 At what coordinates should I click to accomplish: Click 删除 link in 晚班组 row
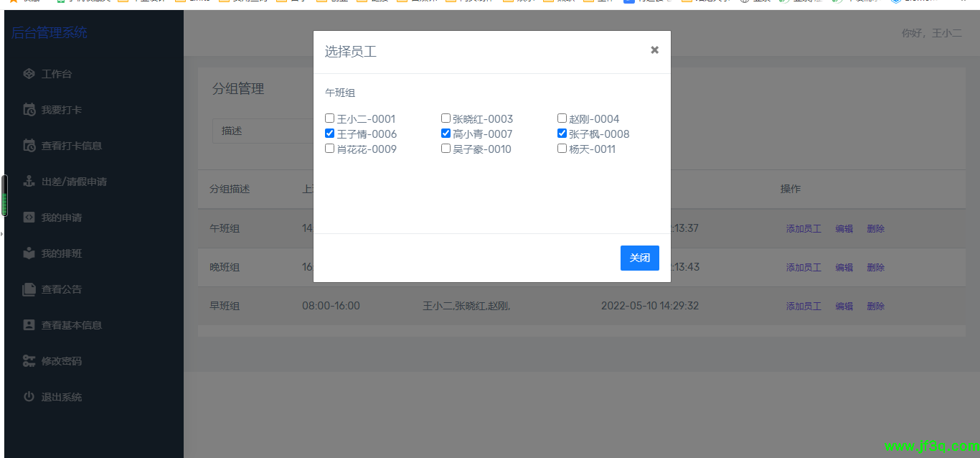[875, 268]
